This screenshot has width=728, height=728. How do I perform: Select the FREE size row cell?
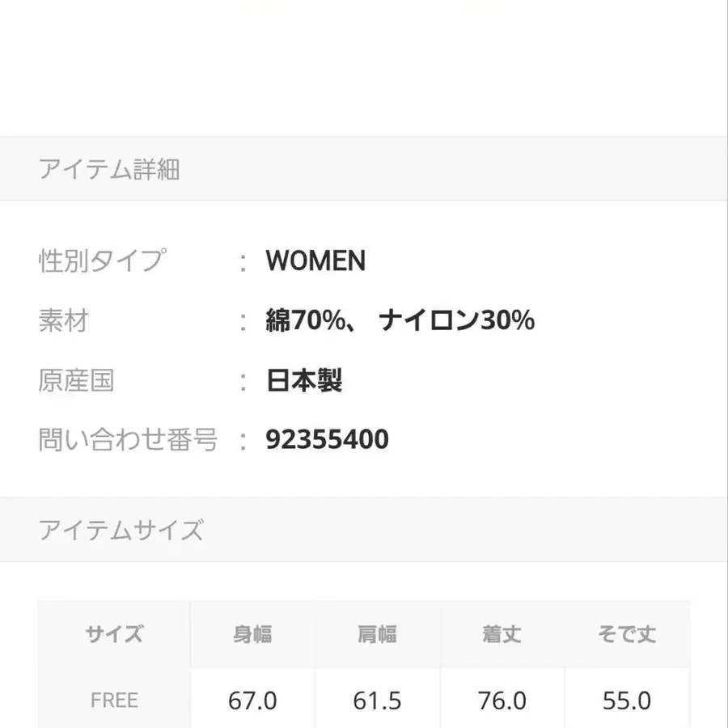click(114, 700)
